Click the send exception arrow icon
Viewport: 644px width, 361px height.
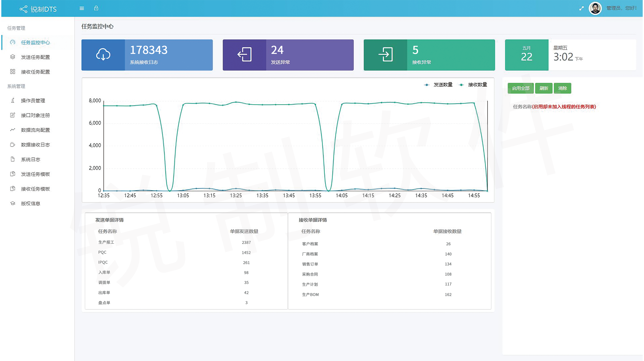coord(244,55)
